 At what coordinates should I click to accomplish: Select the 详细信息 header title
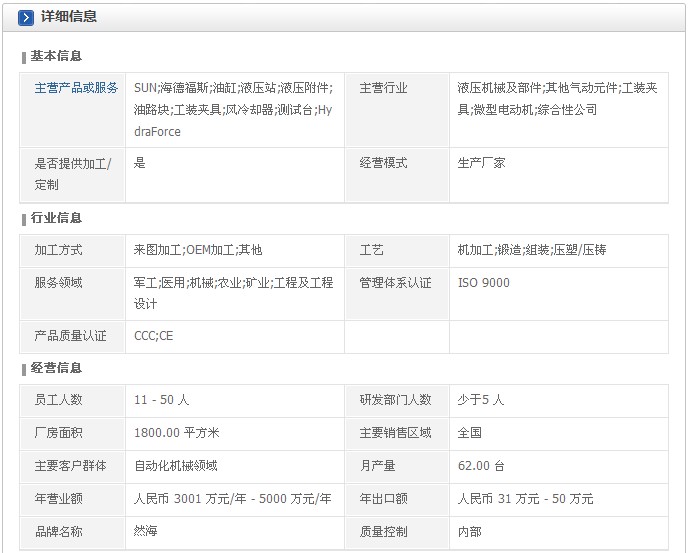pos(69,17)
